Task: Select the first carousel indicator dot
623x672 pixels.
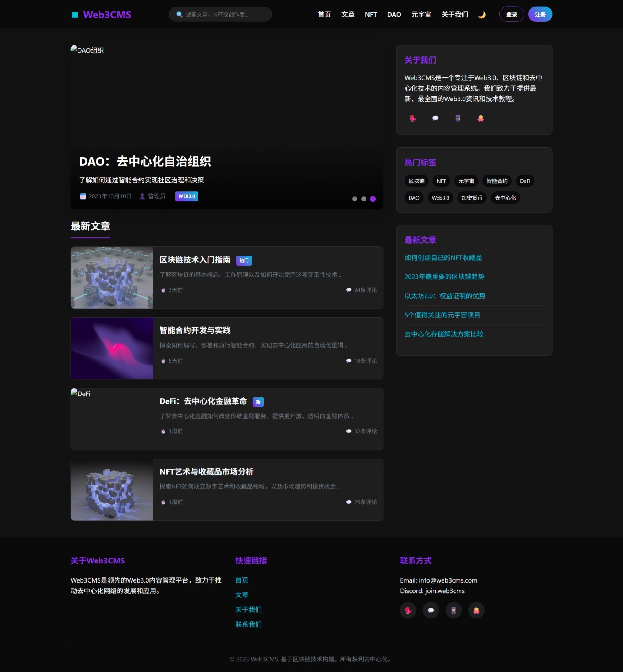Action: [x=355, y=199]
